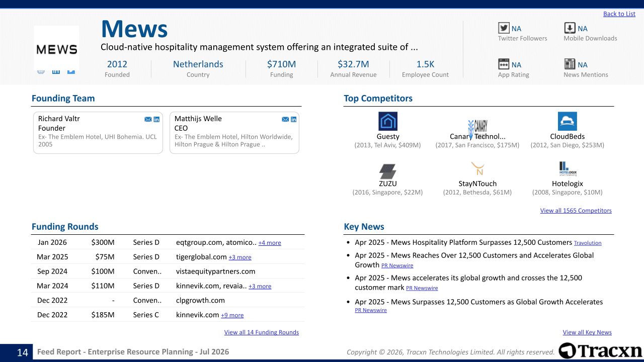Click the page number 14
Image resolution: width=644 pixels, height=362 pixels.
click(x=23, y=352)
